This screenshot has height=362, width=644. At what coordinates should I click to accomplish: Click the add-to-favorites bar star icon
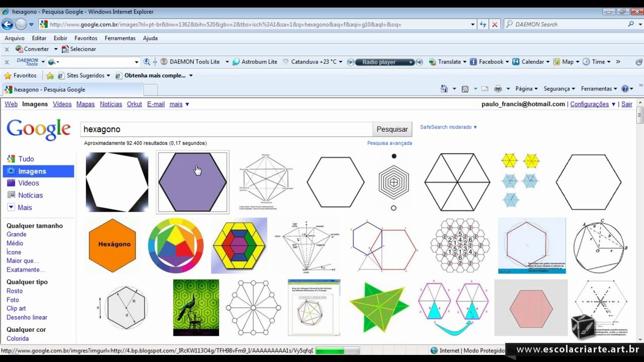[50, 76]
